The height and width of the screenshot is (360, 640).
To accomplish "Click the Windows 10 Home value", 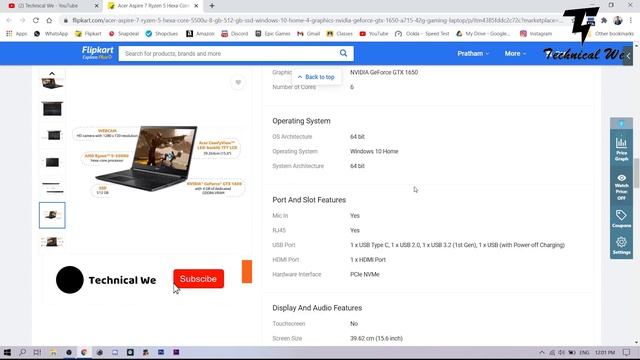I will click(x=374, y=151).
